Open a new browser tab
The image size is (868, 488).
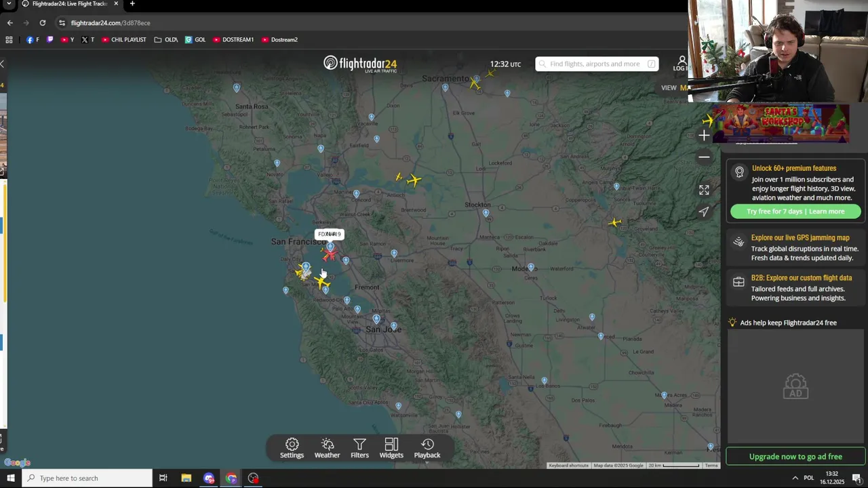coord(132,4)
